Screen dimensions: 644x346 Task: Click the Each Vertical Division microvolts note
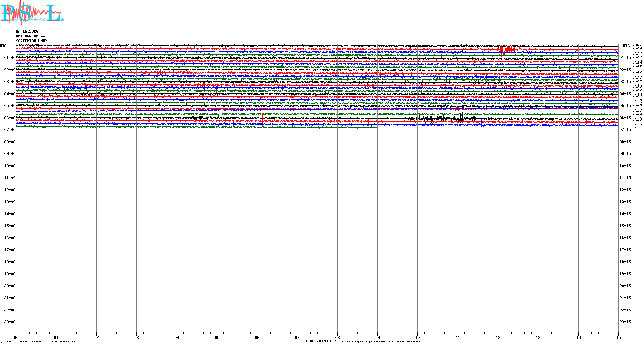tap(41, 342)
